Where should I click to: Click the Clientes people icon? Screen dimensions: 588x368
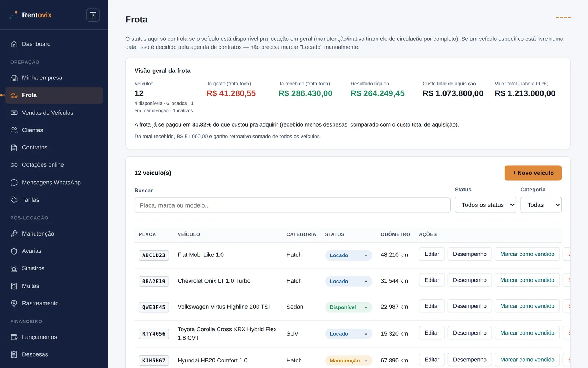pos(14,130)
